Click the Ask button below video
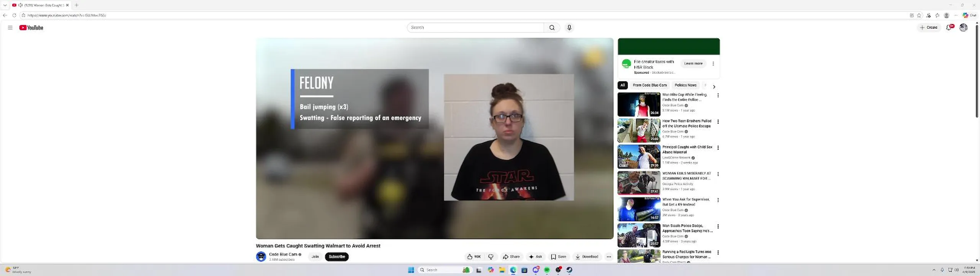Viewport: 980px width, 276px height. [536, 256]
